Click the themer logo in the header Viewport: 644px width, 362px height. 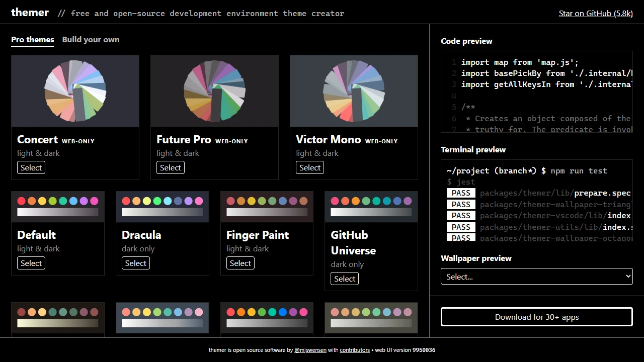30,12
